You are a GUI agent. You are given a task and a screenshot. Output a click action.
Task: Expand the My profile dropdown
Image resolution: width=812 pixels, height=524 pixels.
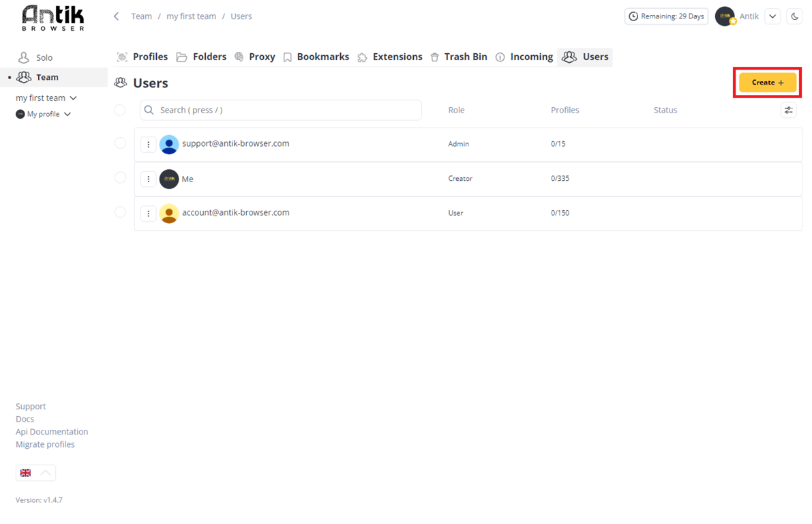pyautogui.click(x=67, y=114)
